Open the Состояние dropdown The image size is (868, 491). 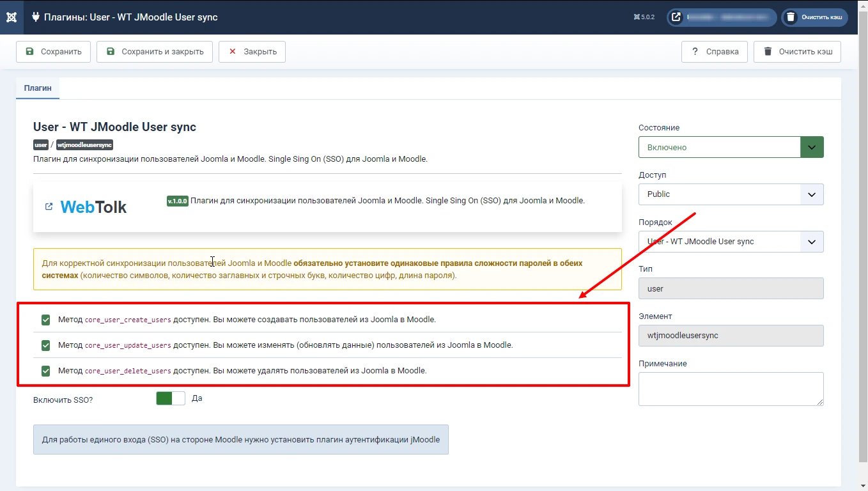[812, 146]
